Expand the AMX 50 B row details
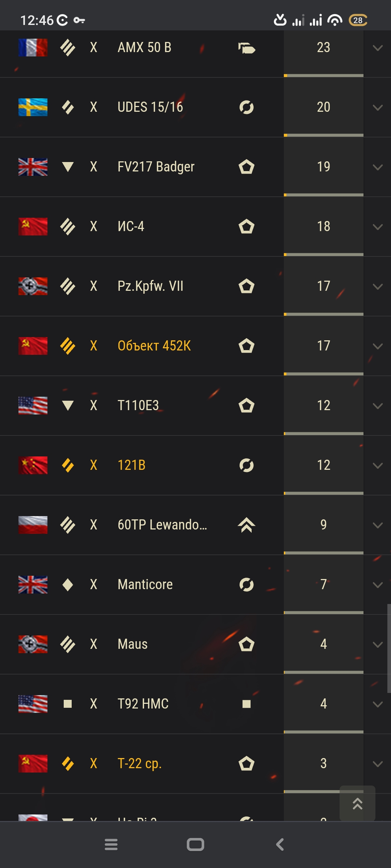Screen dimensions: 391x868 point(378,48)
